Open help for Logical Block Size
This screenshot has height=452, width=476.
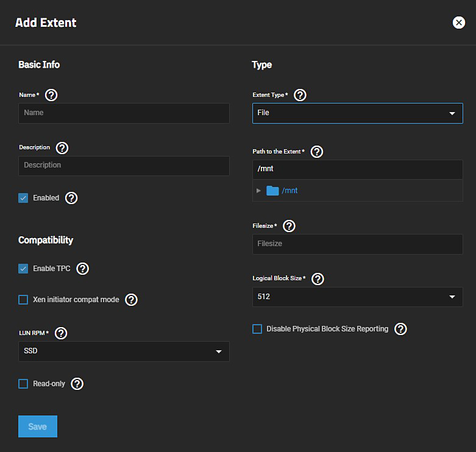pos(318,278)
